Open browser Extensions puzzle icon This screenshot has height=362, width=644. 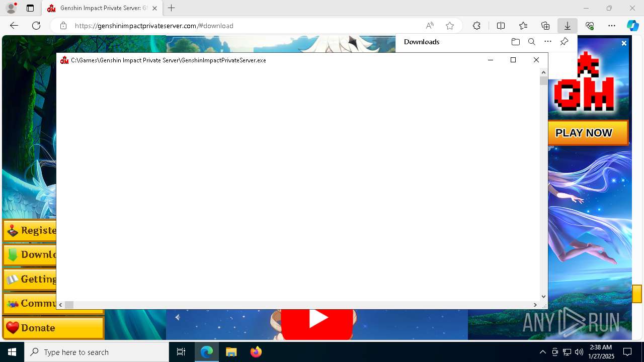476,26
